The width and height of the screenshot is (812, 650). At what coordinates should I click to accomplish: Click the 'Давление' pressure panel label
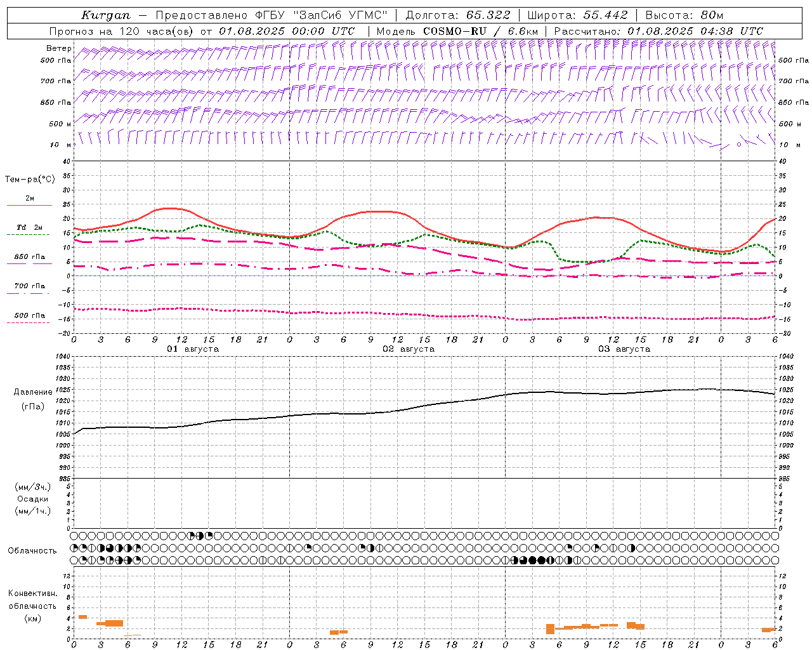coord(33,392)
